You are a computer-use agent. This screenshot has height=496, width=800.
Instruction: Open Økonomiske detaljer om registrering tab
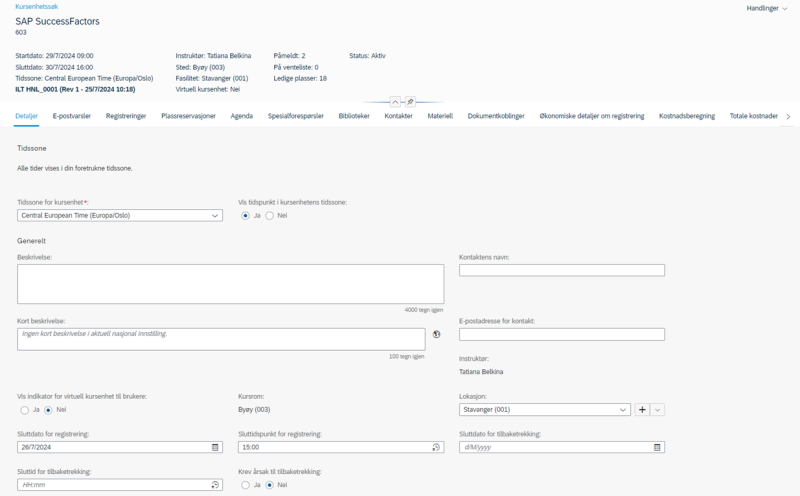(592, 116)
